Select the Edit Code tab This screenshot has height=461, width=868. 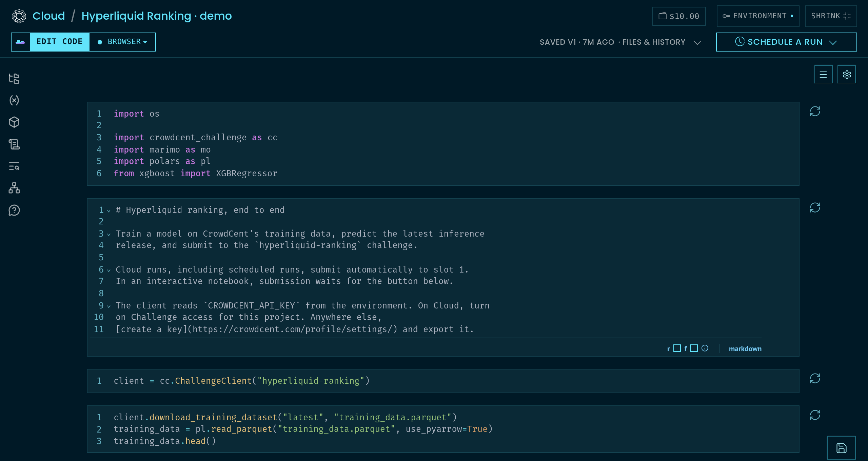(59, 42)
